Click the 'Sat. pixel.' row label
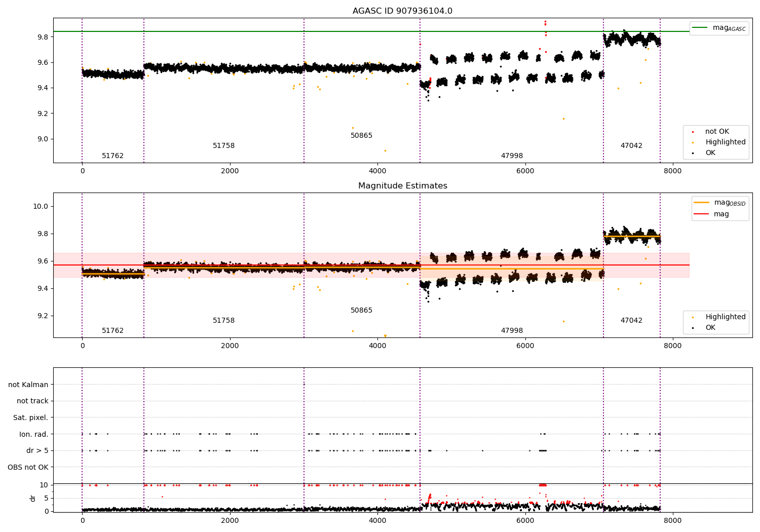 tap(31, 418)
